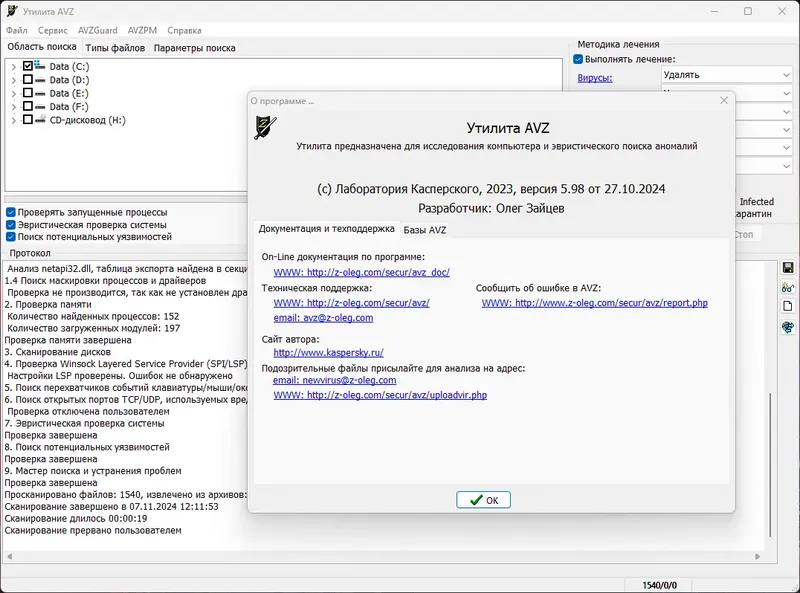Open the AVZPM menu
Screen dimensions: 800x593
point(142,31)
